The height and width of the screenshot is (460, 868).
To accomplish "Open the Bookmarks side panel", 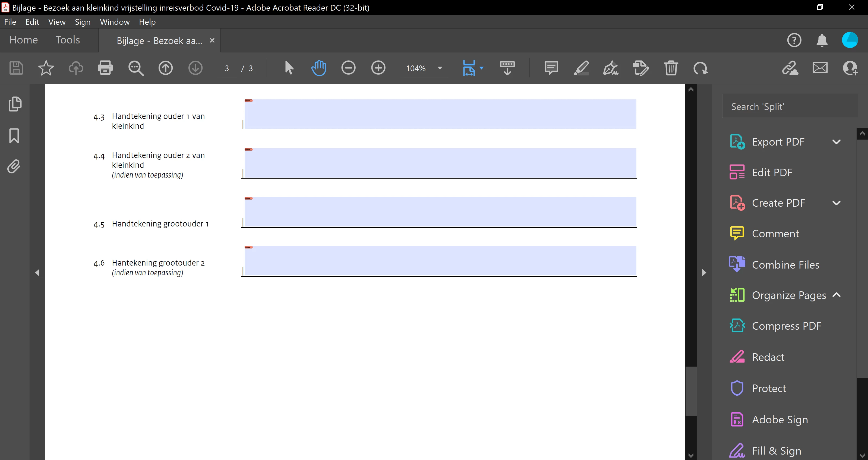I will [x=14, y=136].
